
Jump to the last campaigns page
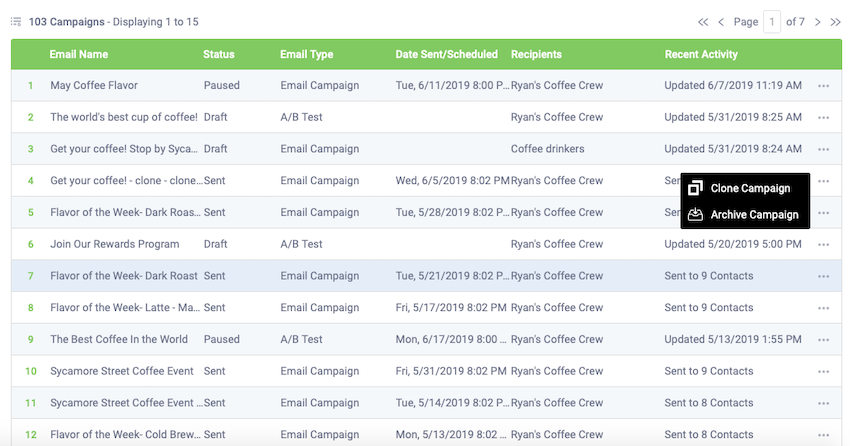click(835, 22)
